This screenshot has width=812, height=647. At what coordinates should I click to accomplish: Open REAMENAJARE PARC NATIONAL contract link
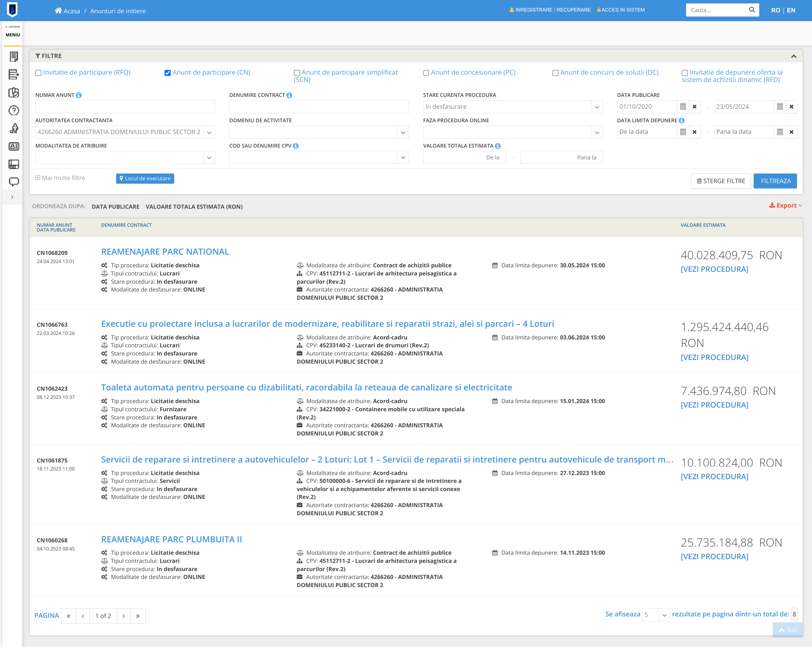pyautogui.click(x=165, y=252)
